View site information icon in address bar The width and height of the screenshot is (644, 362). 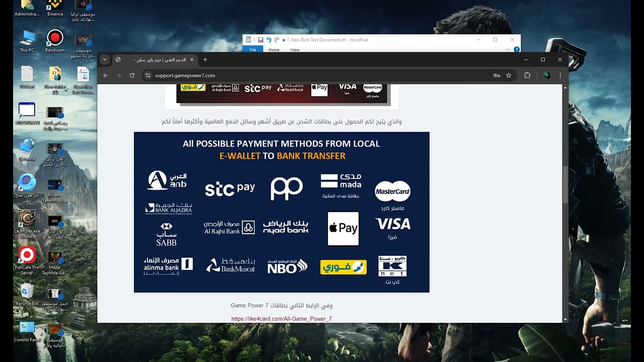pyautogui.click(x=148, y=75)
